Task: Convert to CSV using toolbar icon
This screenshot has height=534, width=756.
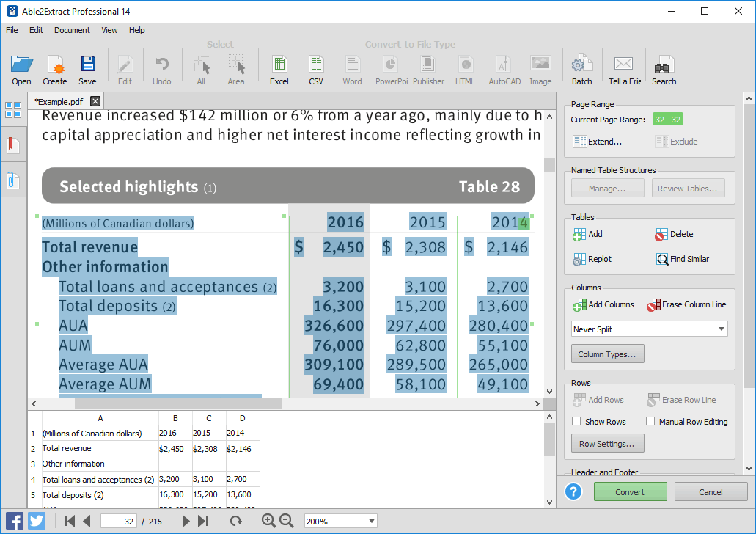Action: (x=316, y=70)
